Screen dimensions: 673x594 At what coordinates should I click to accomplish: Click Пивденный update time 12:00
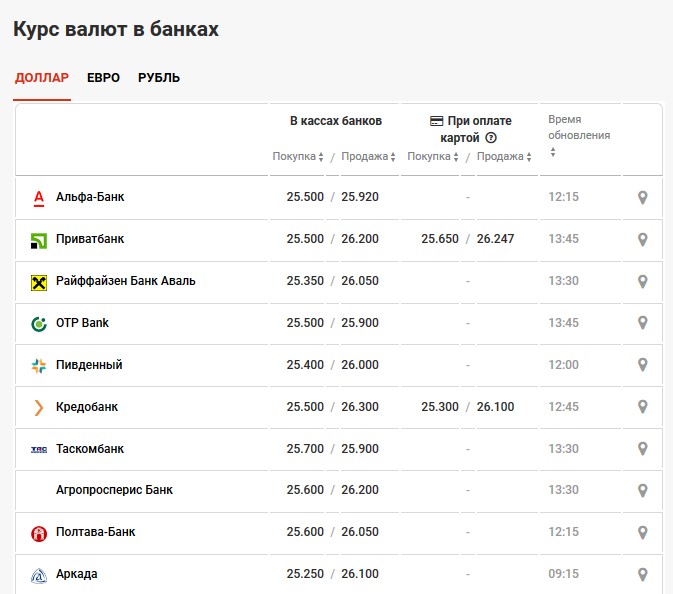tap(564, 365)
